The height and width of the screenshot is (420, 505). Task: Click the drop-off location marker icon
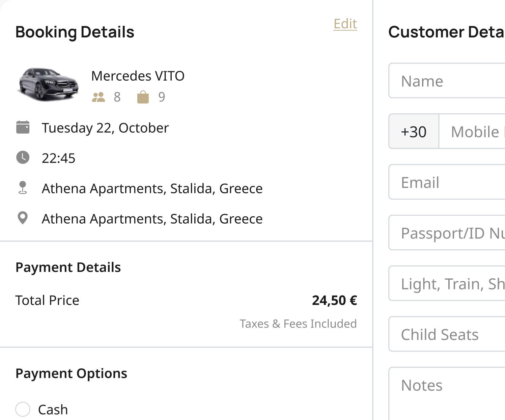pyautogui.click(x=23, y=218)
